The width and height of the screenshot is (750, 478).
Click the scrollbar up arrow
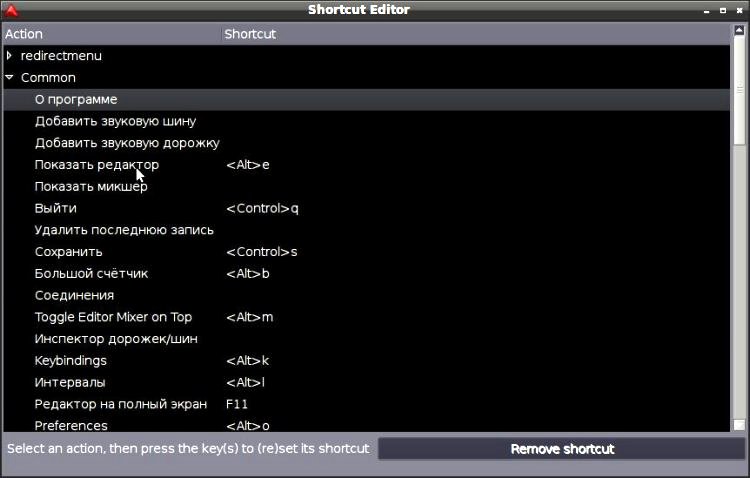(739, 30)
